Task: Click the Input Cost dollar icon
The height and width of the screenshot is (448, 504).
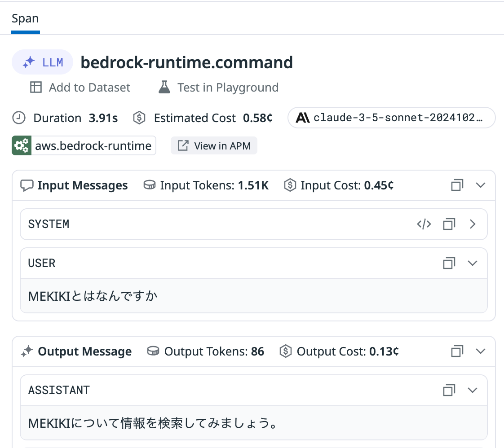Action: 290,185
